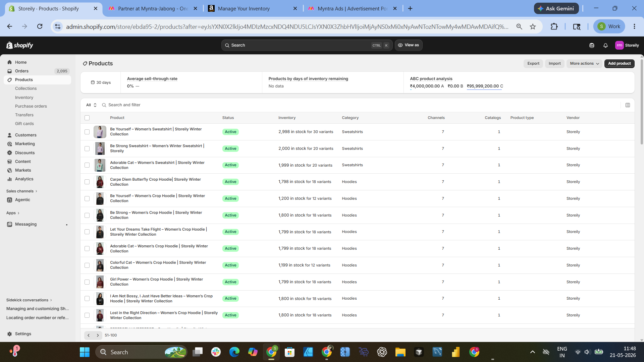Go back in browser history
644x362 pixels.
point(10,26)
